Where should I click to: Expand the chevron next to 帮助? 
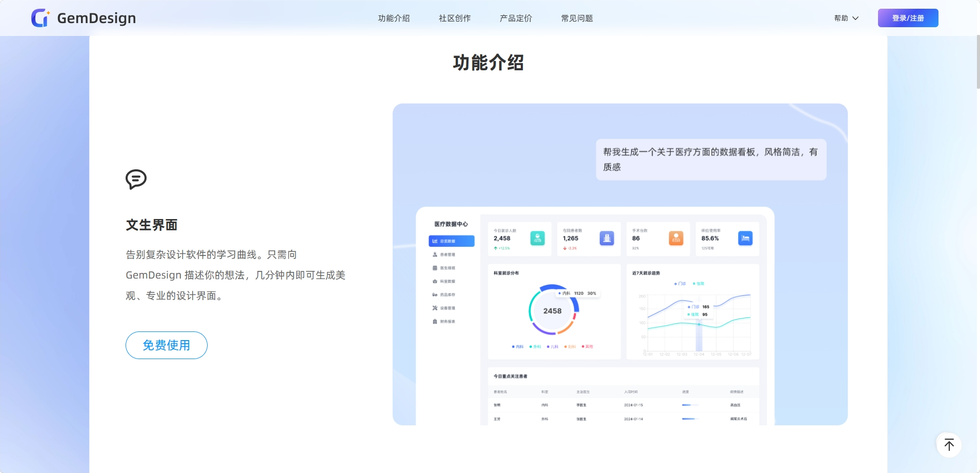pyautogui.click(x=855, y=18)
